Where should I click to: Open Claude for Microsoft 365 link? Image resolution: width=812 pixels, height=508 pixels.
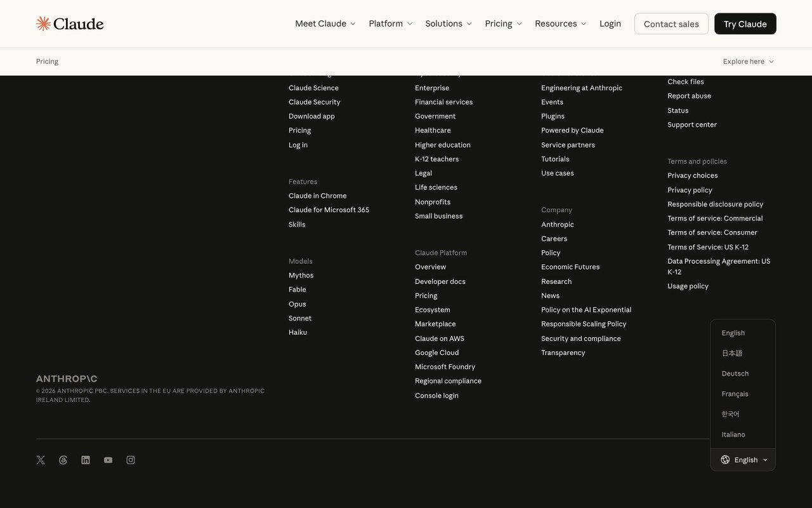(329, 210)
